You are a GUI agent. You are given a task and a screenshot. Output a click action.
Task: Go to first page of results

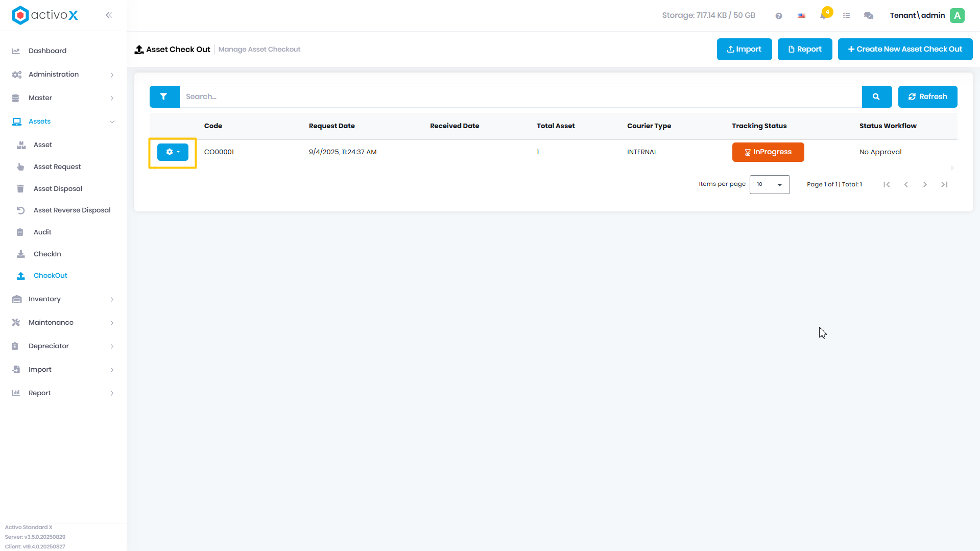[x=887, y=185]
